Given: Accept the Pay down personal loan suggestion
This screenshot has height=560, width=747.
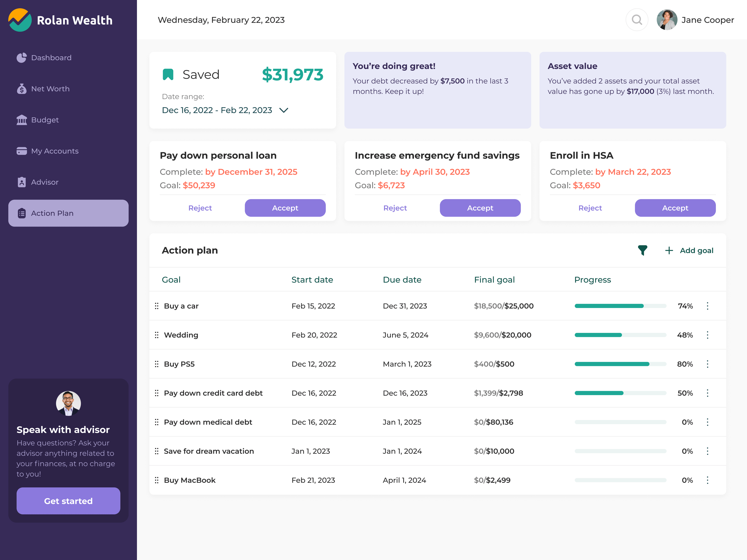Looking at the screenshot, I should (285, 208).
